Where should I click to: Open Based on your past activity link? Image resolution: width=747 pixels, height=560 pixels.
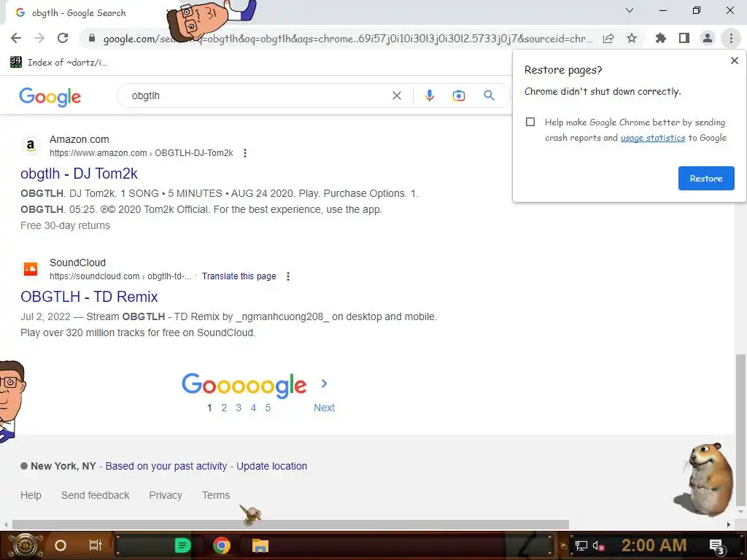point(166,466)
